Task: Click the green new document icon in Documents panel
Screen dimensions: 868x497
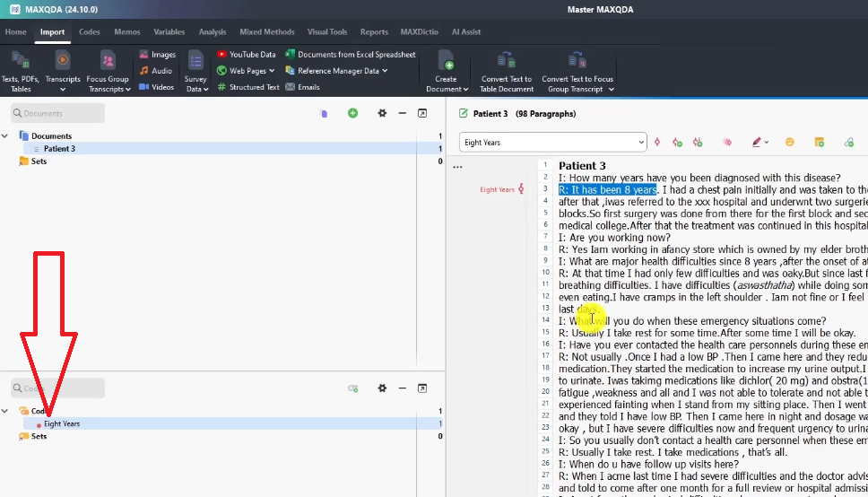Action: point(352,113)
